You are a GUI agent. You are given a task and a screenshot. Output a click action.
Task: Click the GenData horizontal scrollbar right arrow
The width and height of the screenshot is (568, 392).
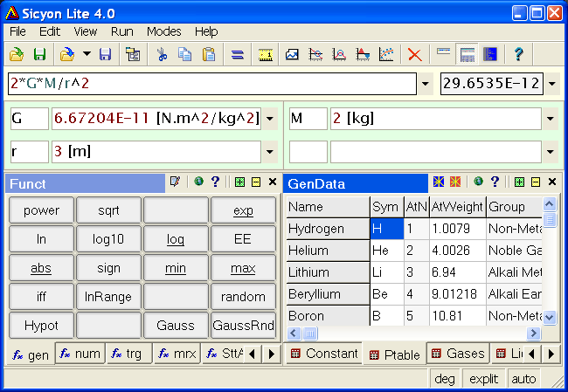(x=533, y=333)
